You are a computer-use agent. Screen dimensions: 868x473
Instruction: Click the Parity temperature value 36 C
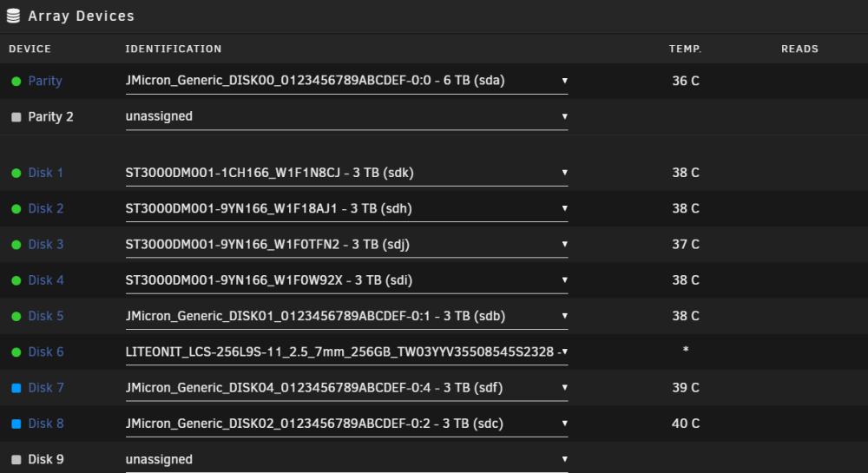(x=686, y=81)
